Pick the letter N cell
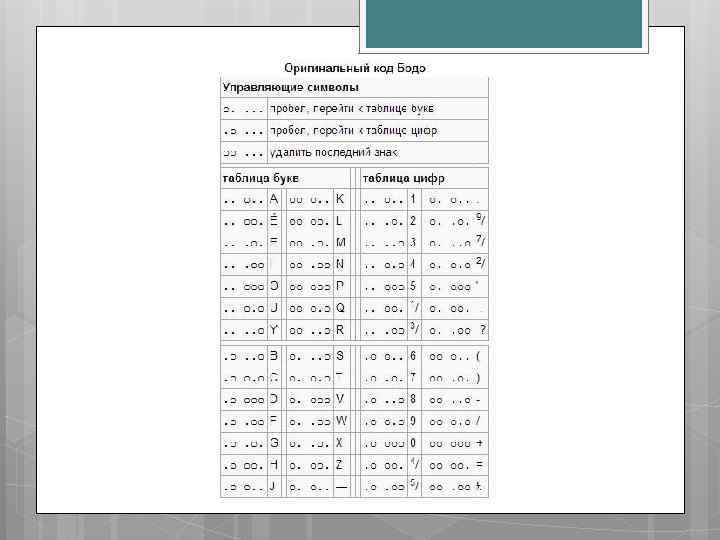The image size is (720, 540). click(340, 264)
